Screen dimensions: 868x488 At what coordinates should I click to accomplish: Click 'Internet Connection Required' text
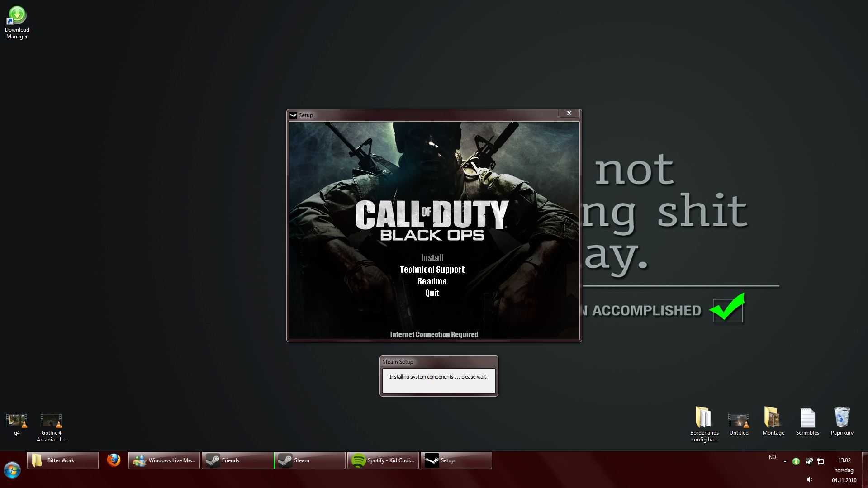click(434, 335)
